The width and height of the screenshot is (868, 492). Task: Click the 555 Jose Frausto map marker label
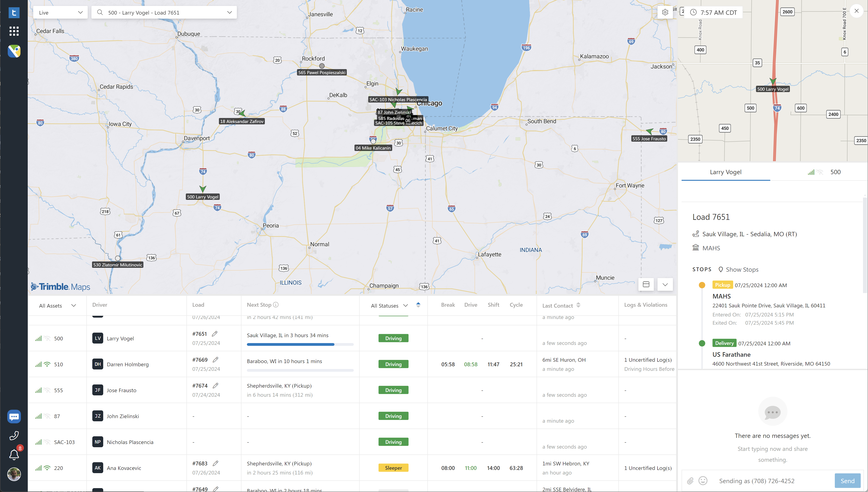coord(649,139)
